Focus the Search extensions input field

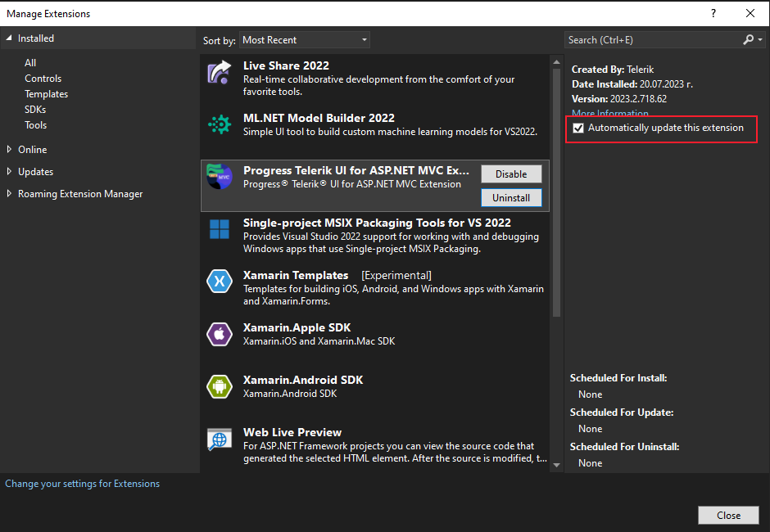click(x=651, y=39)
